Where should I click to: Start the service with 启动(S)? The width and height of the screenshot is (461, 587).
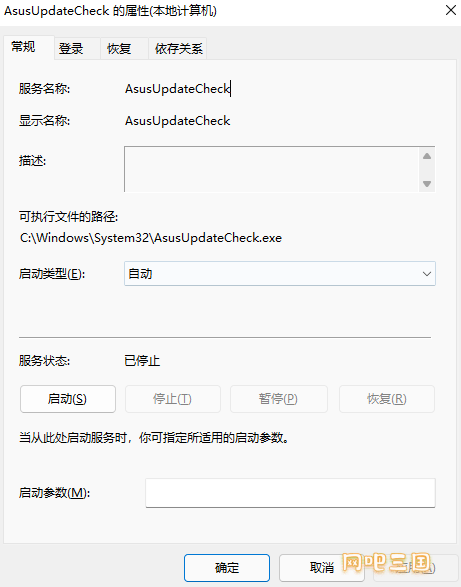[x=68, y=399]
